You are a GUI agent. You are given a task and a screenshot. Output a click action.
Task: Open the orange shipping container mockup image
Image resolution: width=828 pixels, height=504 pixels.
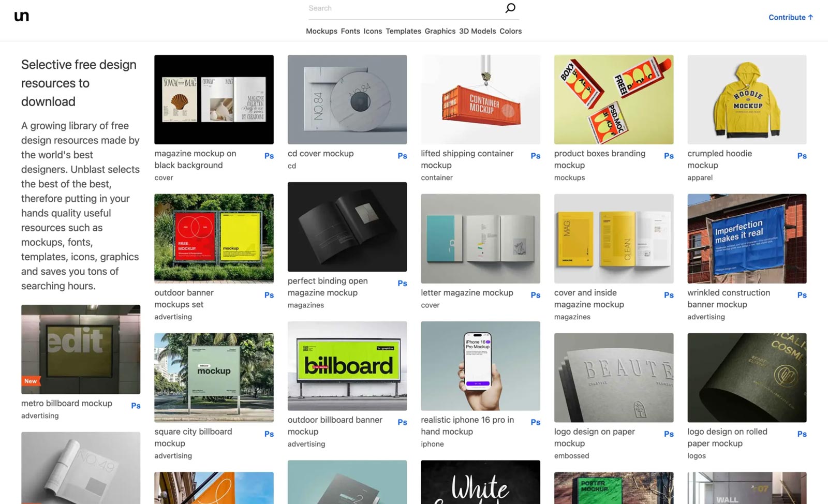tap(480, 99)
